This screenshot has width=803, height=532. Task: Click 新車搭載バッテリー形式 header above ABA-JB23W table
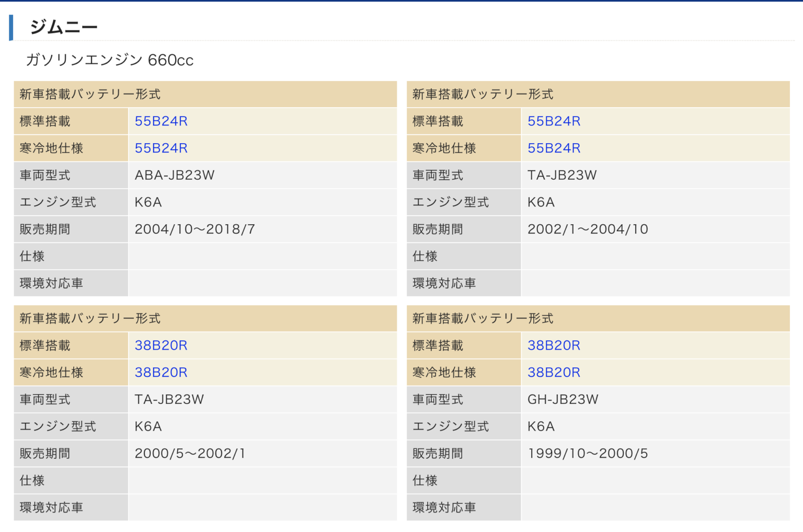90,95
